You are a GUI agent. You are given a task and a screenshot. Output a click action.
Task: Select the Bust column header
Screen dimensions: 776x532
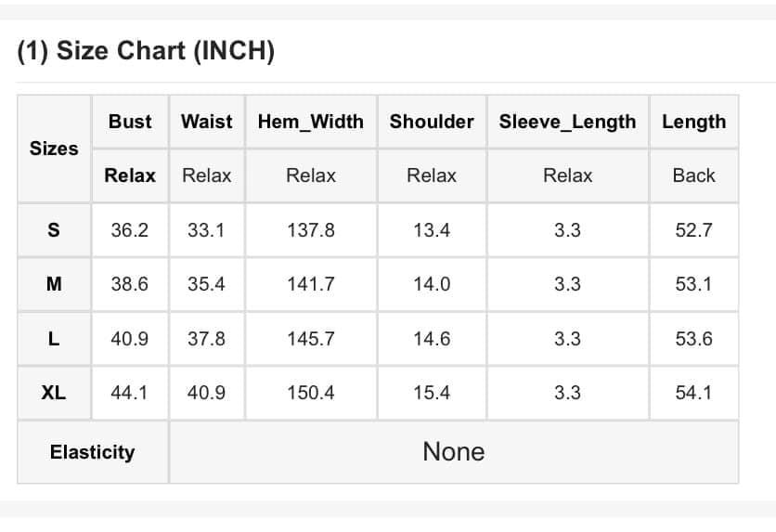click(130, 122)
